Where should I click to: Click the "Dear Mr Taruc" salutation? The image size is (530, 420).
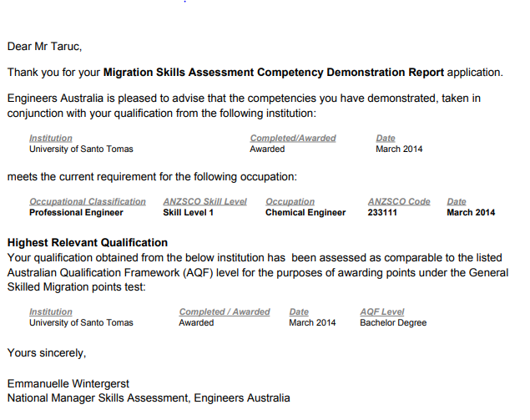point(44,47)
